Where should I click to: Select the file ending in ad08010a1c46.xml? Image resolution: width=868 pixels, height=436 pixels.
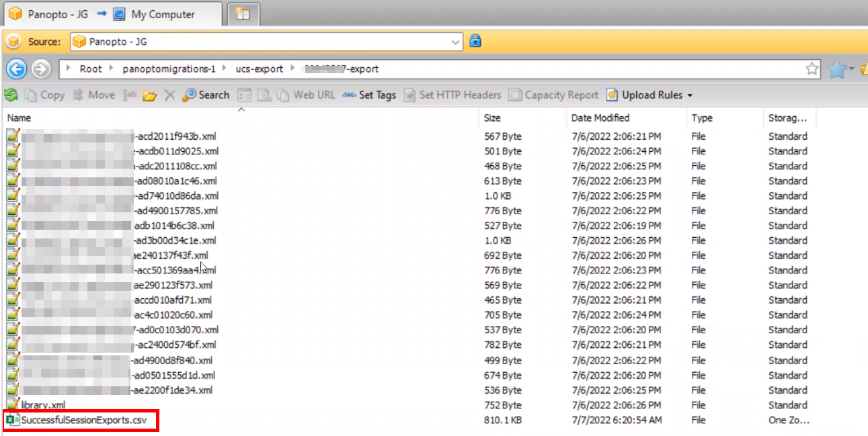(112, 181)
